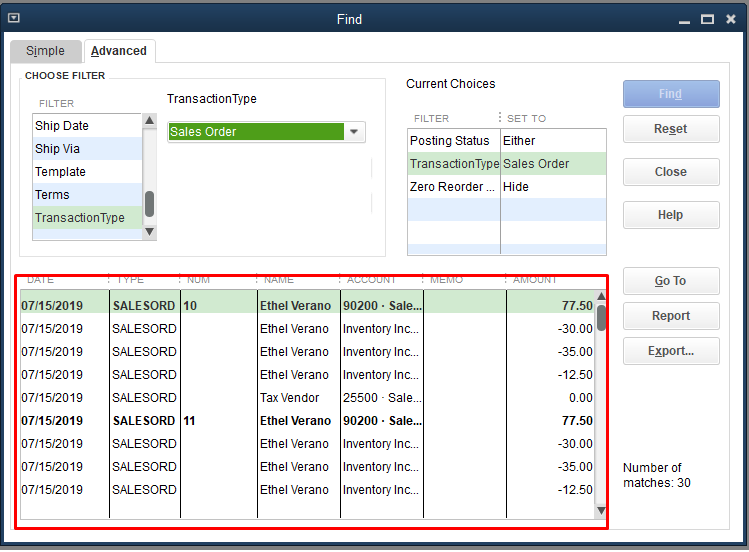Click the Close button
The width and height of the screenshot is (749, 552).
pos(671,172)
